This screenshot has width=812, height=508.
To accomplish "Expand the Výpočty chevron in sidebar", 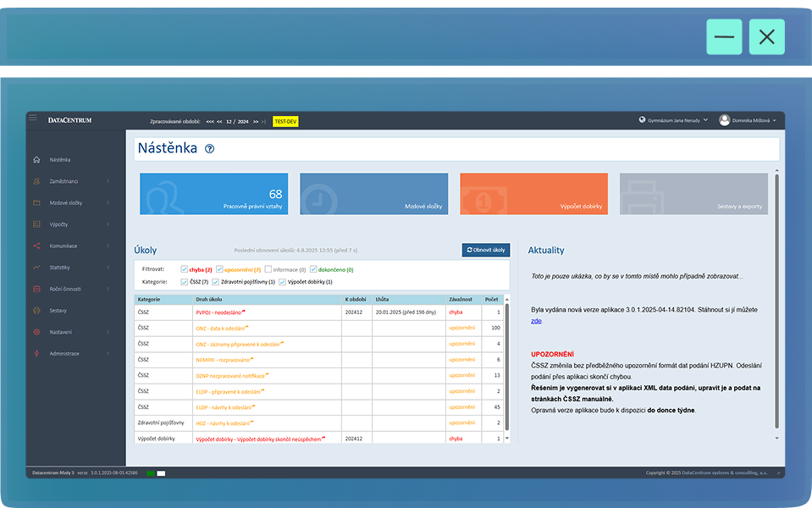I will [x=108, y=224].
